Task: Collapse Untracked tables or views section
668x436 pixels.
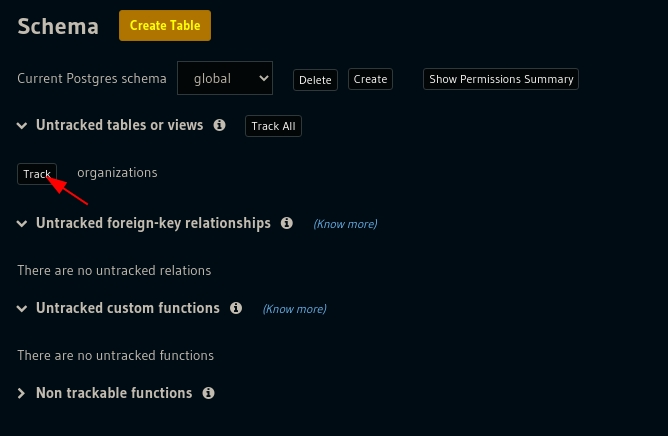Action: 22,126
